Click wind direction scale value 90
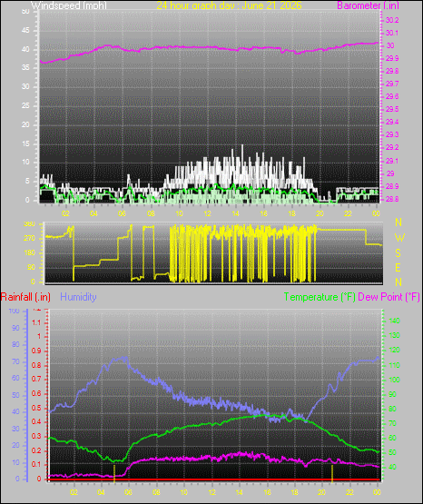423x504 pixels. point(31,267)
